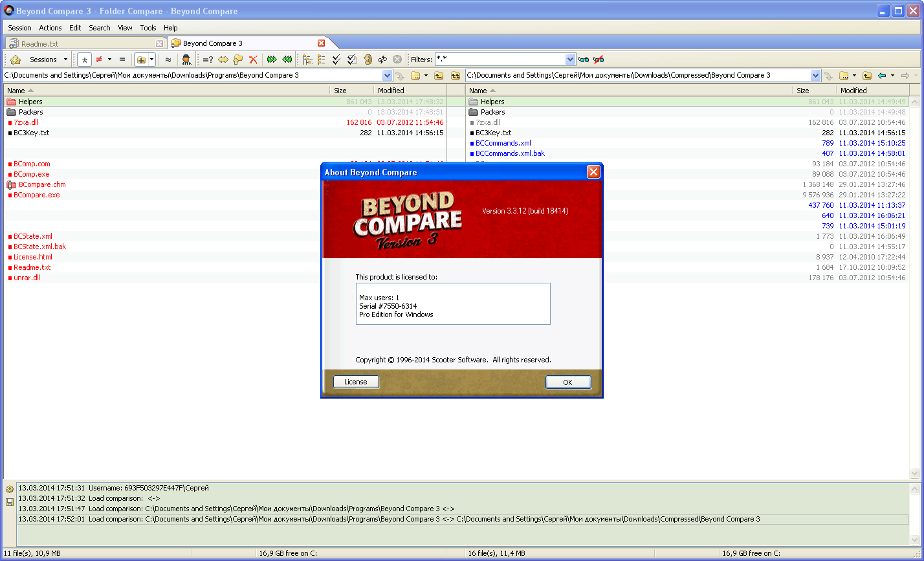Sort right pane by Size column
Image resolution: width=924 pixels, height=561 pixels.
tap(814, 91)
